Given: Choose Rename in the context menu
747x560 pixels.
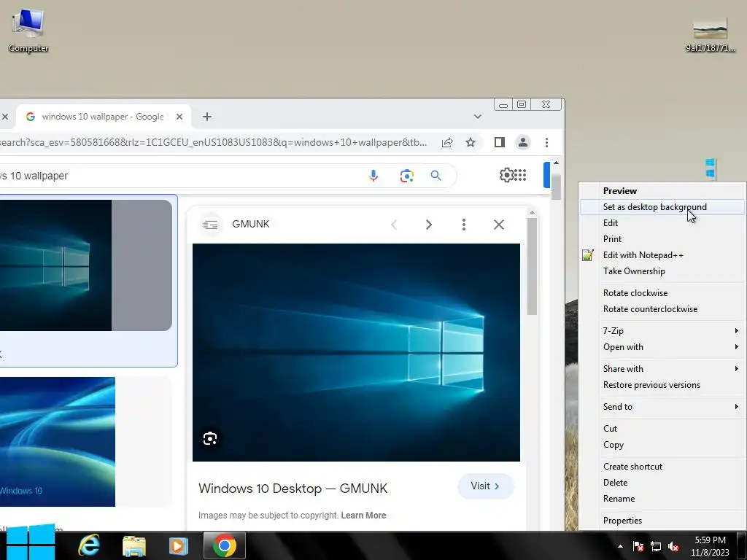Looking at the screenshot, I should 662,499.
